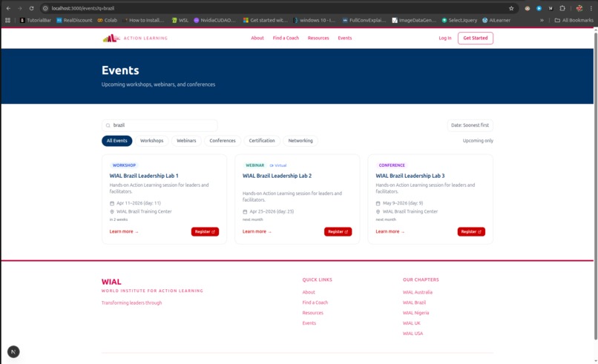Reload the page with the refresh icon
The width and height of the screenshot is (598, 364).
point(31,8)
